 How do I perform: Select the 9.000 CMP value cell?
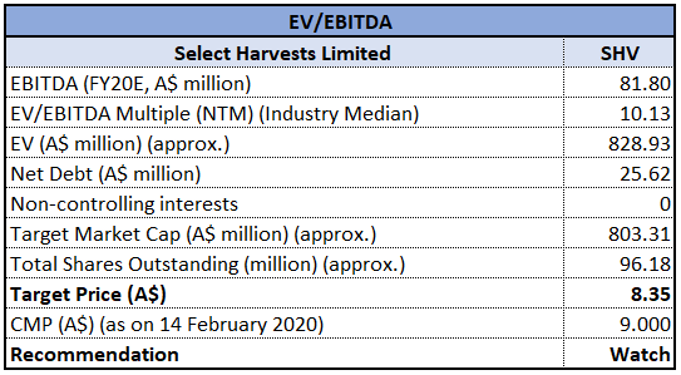619,324
